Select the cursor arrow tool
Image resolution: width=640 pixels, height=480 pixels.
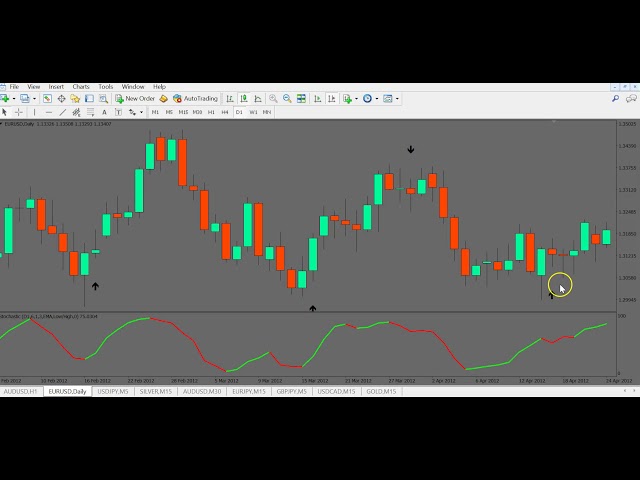pos(6,112)
